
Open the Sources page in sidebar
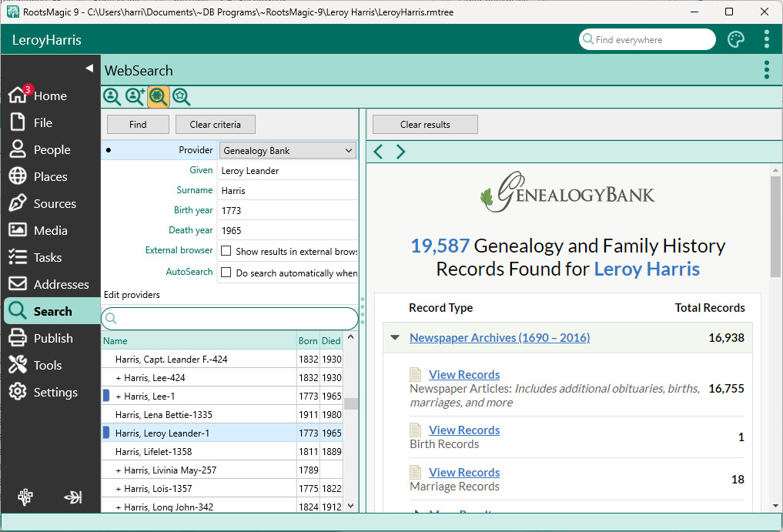pyautogui.click(x=54, y=204)
